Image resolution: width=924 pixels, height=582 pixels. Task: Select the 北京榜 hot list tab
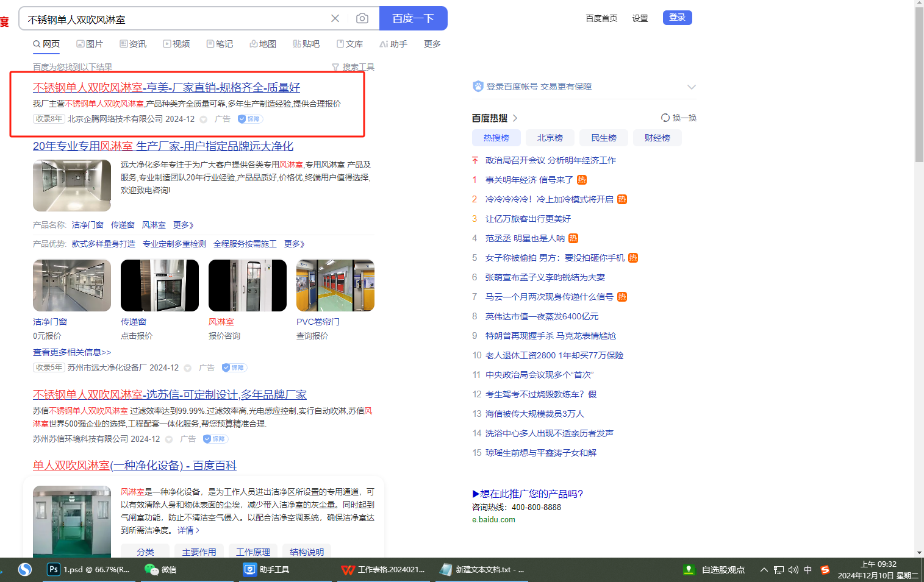pos(550,138)
